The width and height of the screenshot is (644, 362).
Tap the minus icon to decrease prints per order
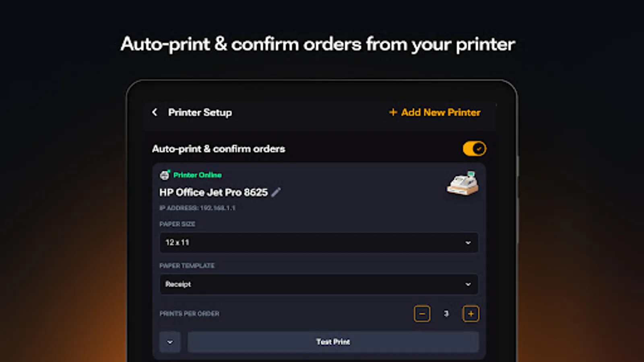422,313
